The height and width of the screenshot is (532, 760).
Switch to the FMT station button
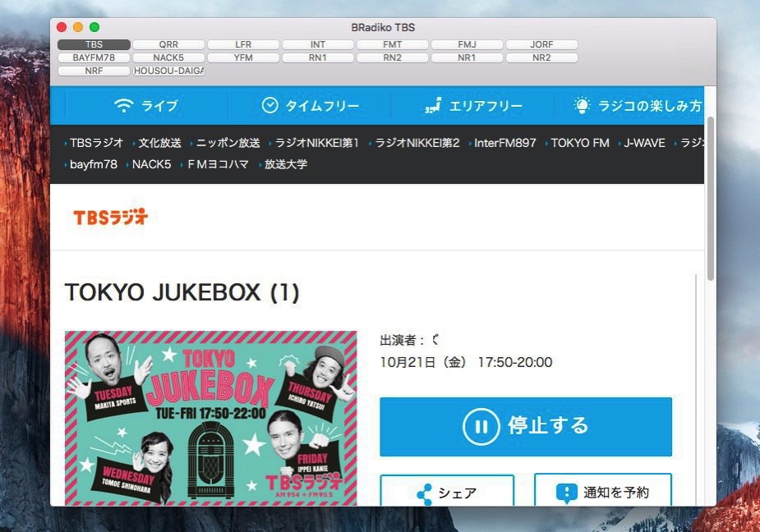(x=393, y=44)
